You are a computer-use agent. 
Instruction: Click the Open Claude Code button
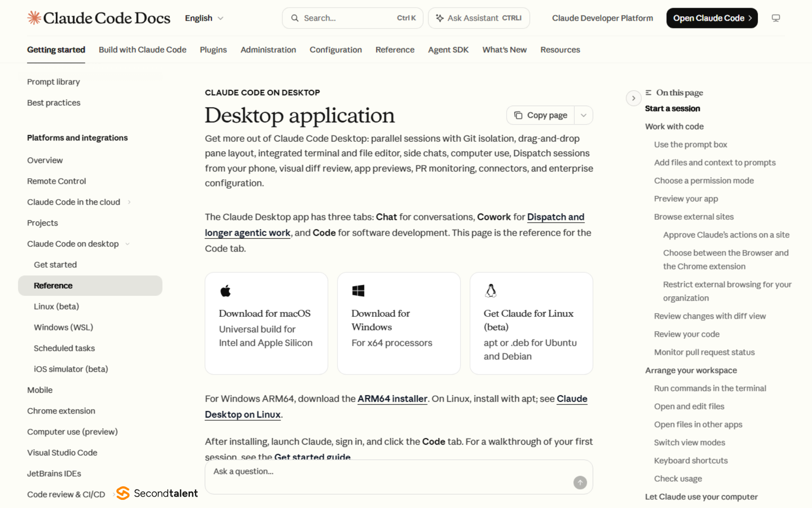tap(712, 18)
